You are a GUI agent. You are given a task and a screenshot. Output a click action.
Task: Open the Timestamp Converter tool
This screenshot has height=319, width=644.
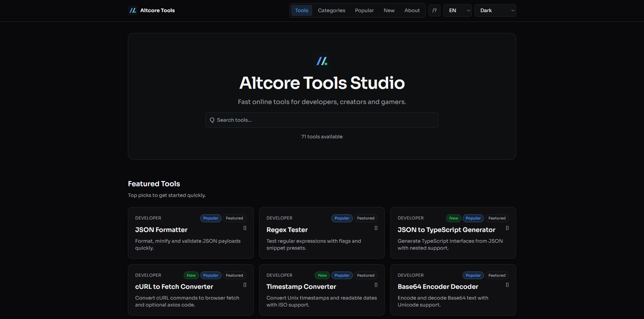click(301, 287)
